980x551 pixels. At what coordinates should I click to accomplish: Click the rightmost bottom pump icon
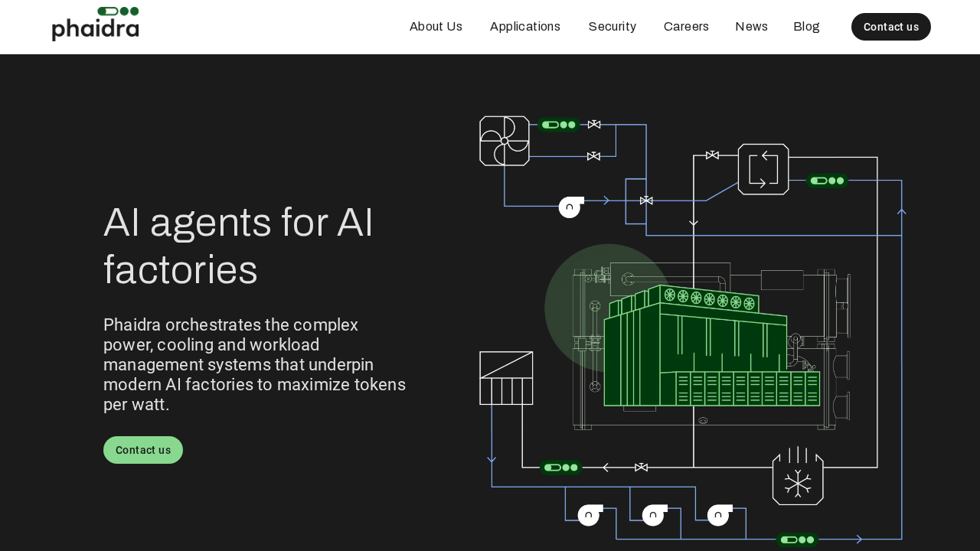(718, 515)
